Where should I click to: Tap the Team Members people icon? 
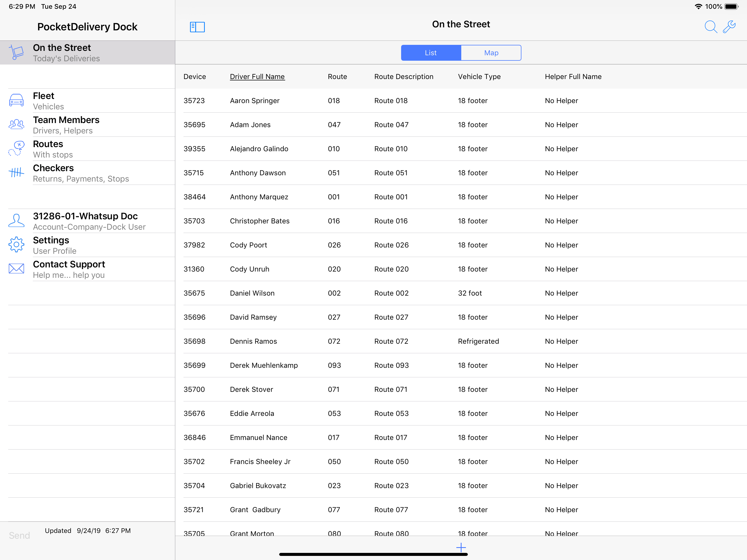[x=16, y=125]
